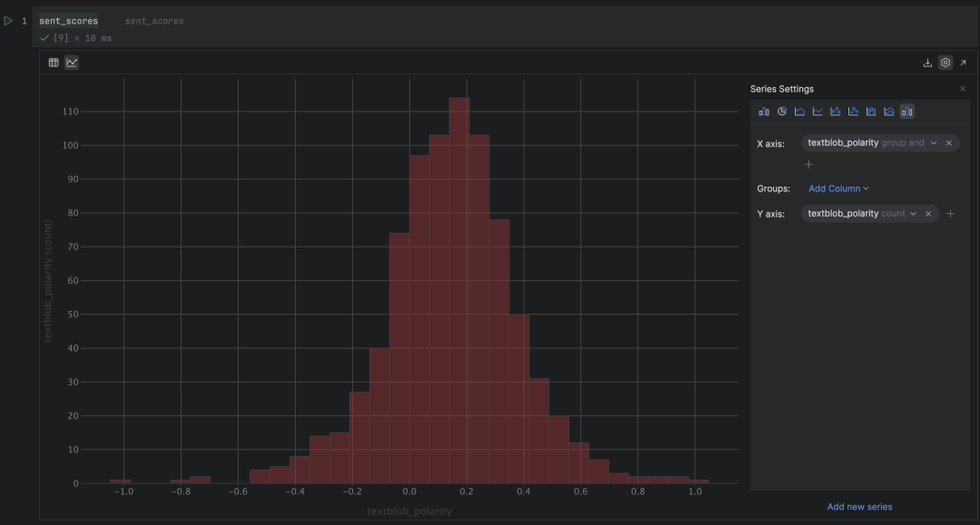Remove the X axis textblob_polarity column
Image resolution: width=980 pixels, height=525 pixels.
[x=949, y=143]
